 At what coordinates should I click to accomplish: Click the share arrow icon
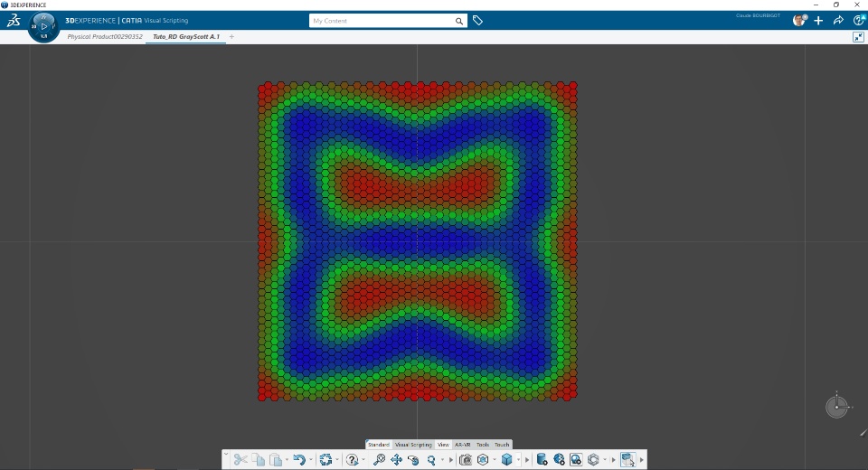tap(838, 21)
